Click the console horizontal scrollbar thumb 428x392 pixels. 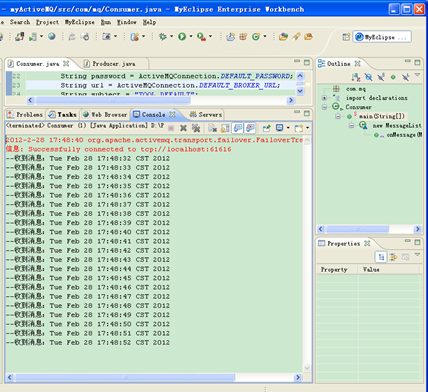coord(125,378)
